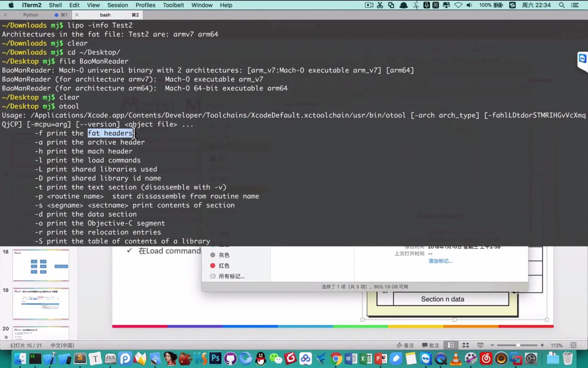Open Xcode from the Dock
588x368 pixels.
tap(50, 358)
